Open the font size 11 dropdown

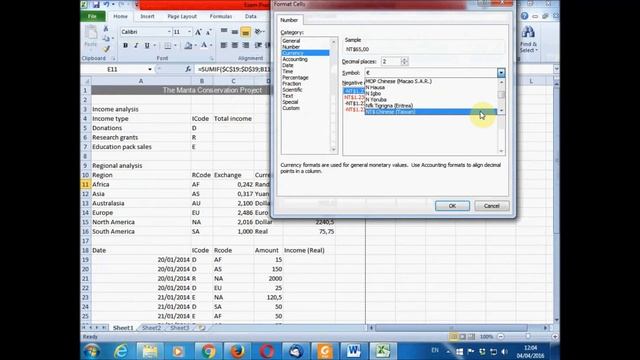(x=189, y=32)
